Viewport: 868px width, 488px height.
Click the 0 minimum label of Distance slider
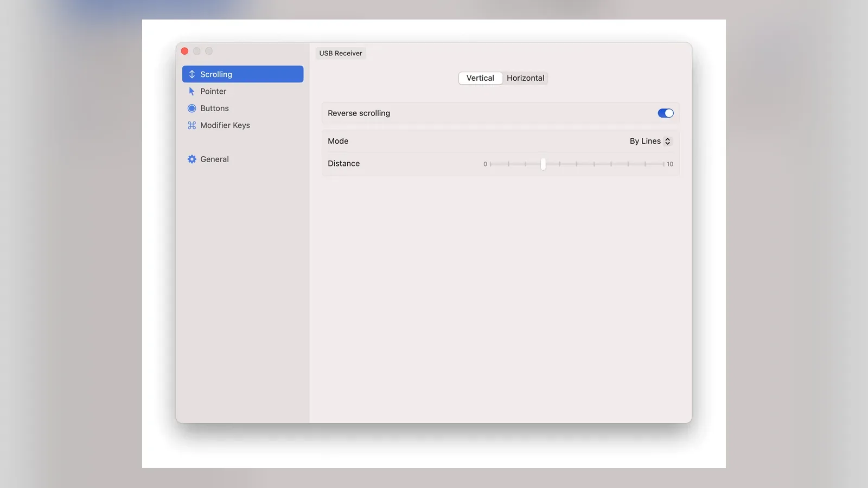[x=485, y=164]
